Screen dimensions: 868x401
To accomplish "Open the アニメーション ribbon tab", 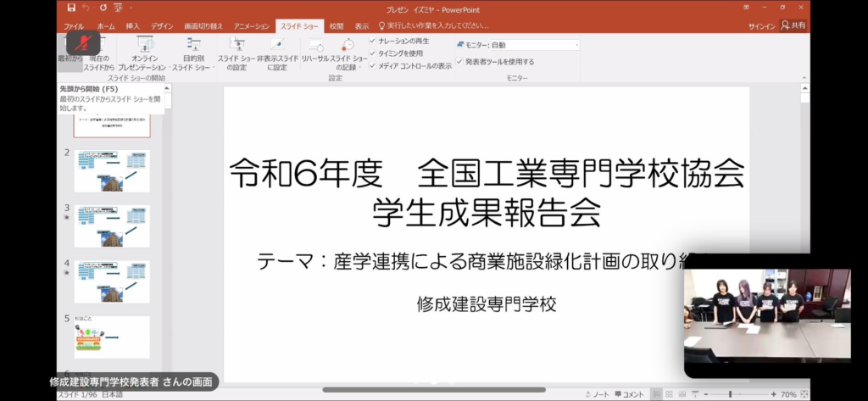I will (x=251, y=26).
